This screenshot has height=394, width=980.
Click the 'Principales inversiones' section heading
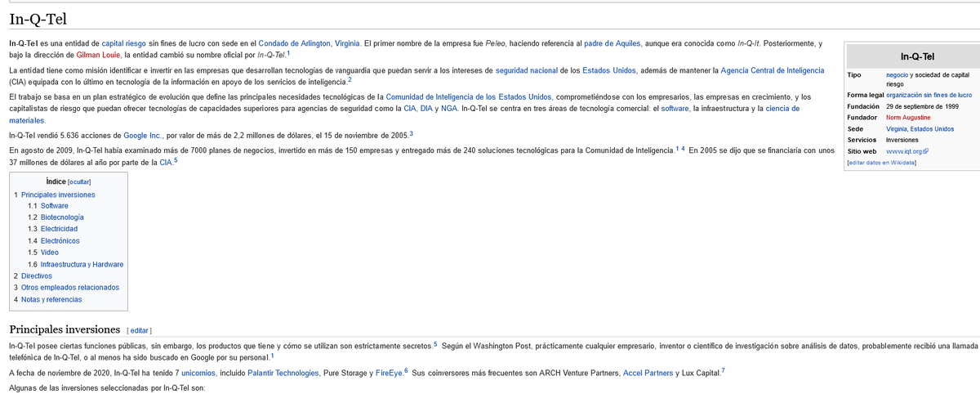point(65,329)
